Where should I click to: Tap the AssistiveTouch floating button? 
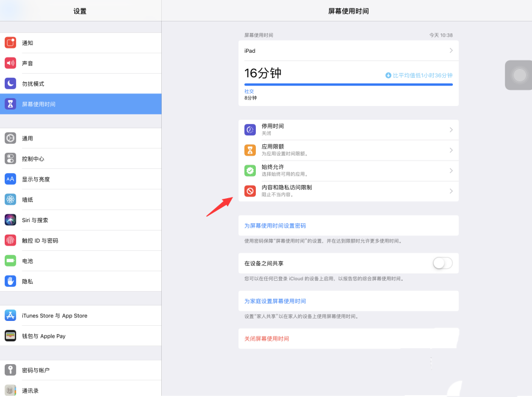[519, 75]
